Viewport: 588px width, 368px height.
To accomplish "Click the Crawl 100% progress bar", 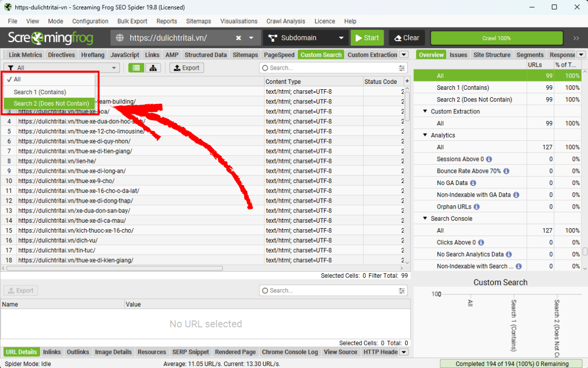I will 496,38.
